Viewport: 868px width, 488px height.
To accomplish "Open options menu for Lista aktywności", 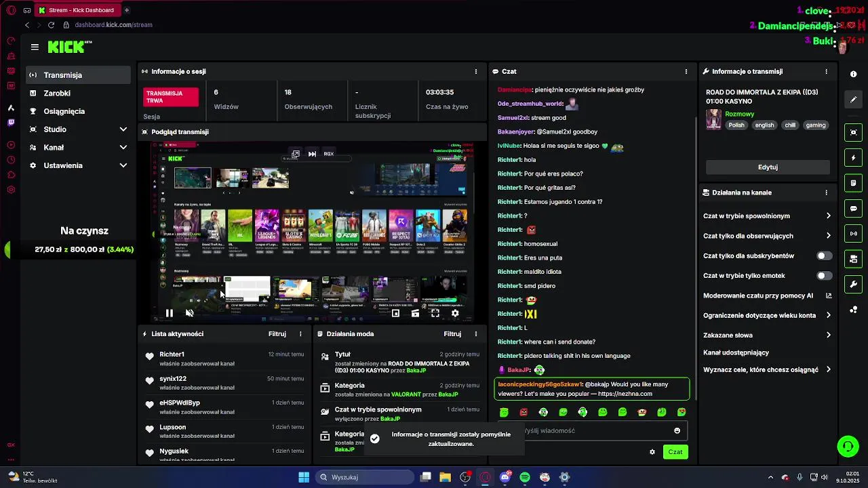I will click(300, 333).
